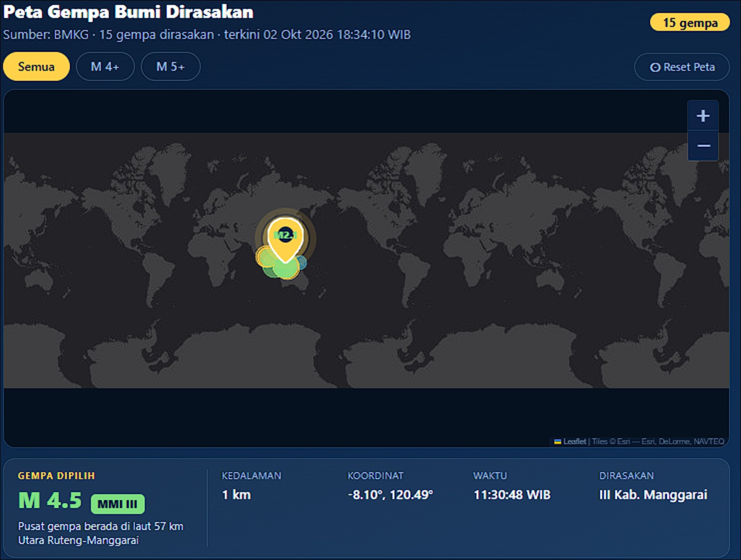Click the "WAKTU" label
Viewport: 741px width, 560px height.
(x=490, y=476)
